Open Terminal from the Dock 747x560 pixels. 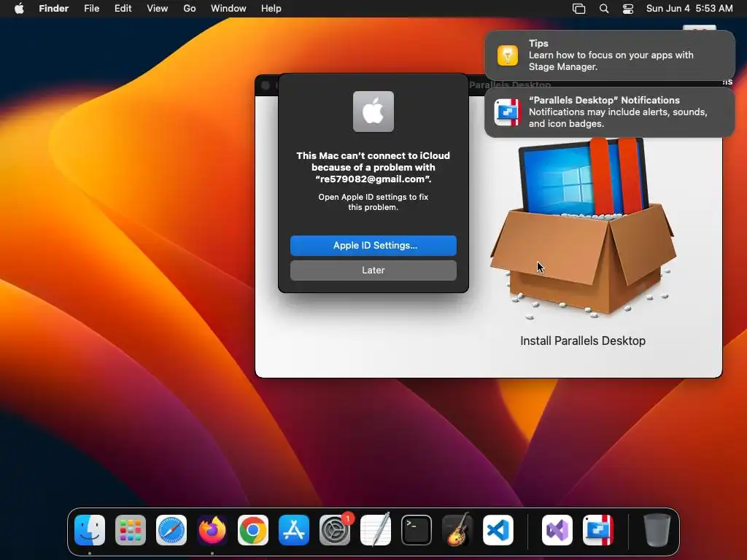click(x=417, y=530)
